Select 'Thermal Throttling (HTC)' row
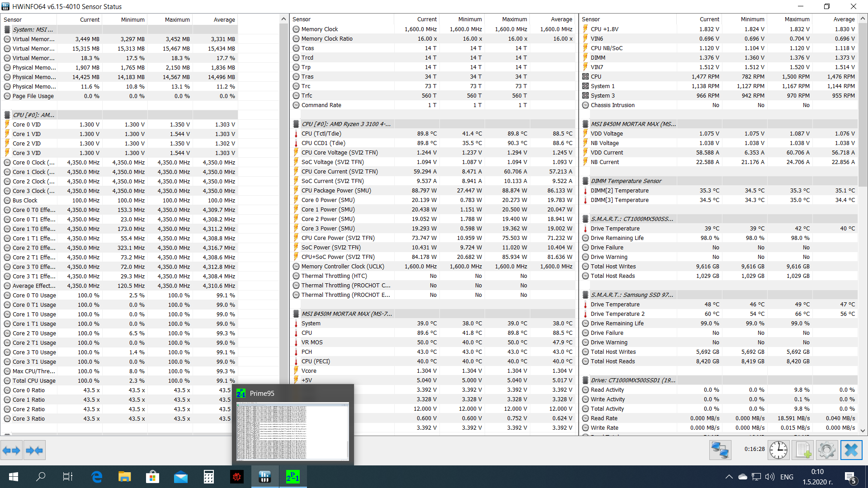 433,276
